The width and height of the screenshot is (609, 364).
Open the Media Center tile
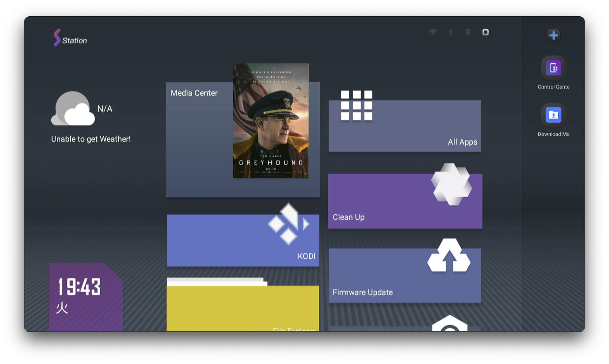(243, 140)
